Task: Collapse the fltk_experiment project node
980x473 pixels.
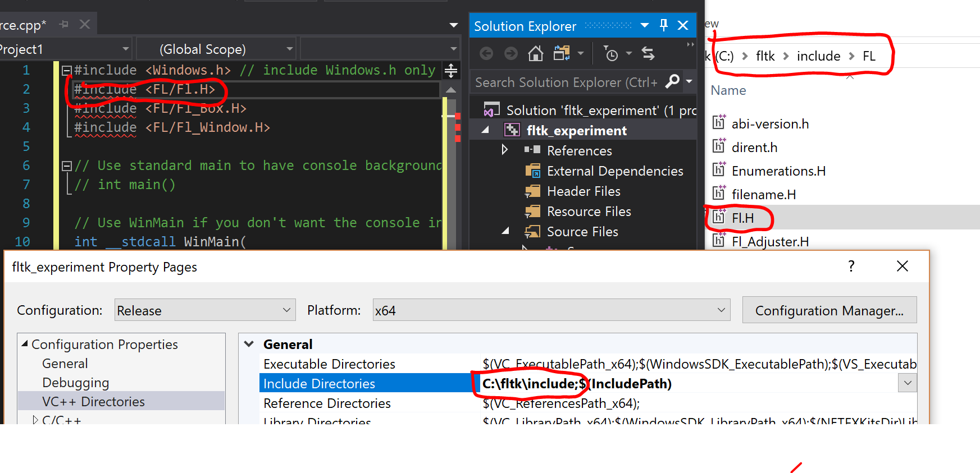Action: [486, 130]
